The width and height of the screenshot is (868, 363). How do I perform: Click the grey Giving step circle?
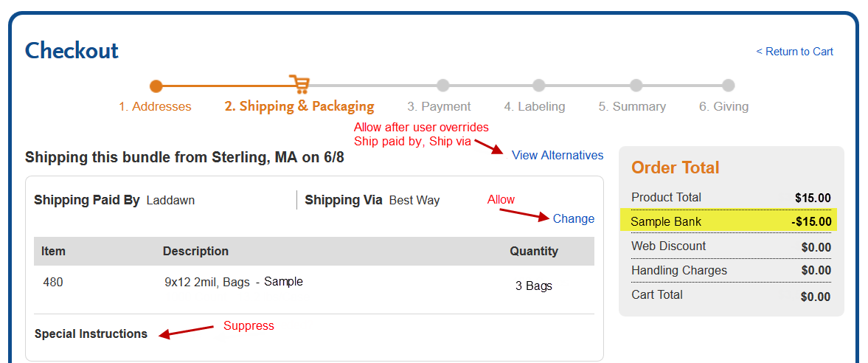[x=729, y=86]
